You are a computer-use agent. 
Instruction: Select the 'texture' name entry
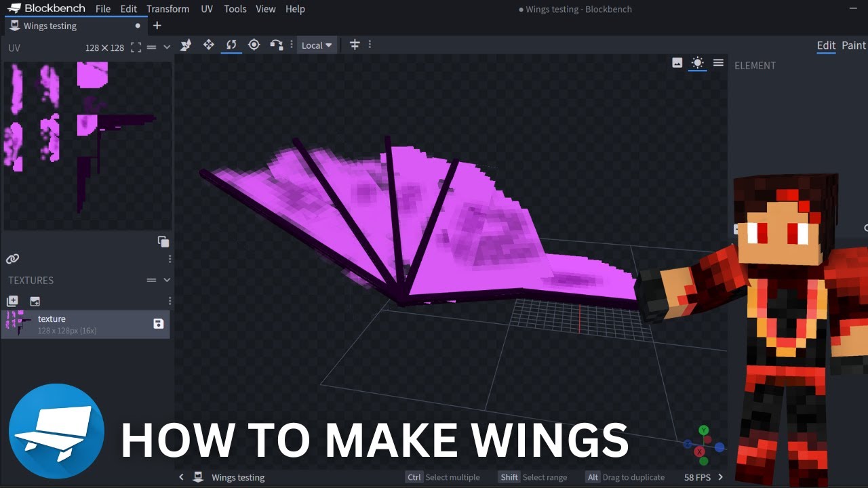pos(52,319)
